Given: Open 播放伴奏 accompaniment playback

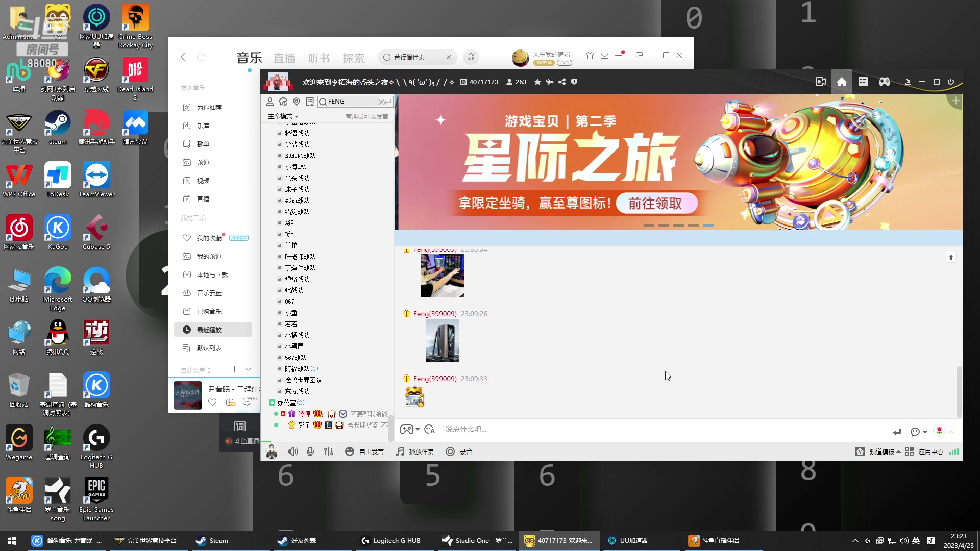Looking at the screenshot, I should pyautogui.click(x=414, y=451).
